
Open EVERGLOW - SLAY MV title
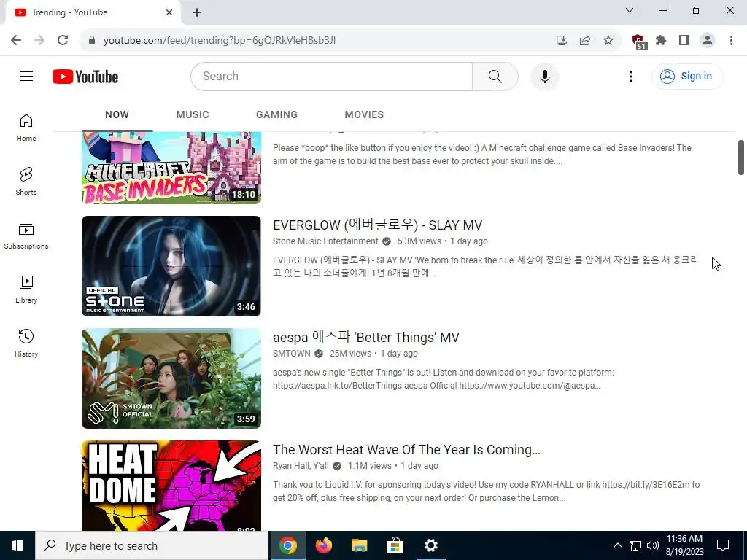tap(377, 225)
